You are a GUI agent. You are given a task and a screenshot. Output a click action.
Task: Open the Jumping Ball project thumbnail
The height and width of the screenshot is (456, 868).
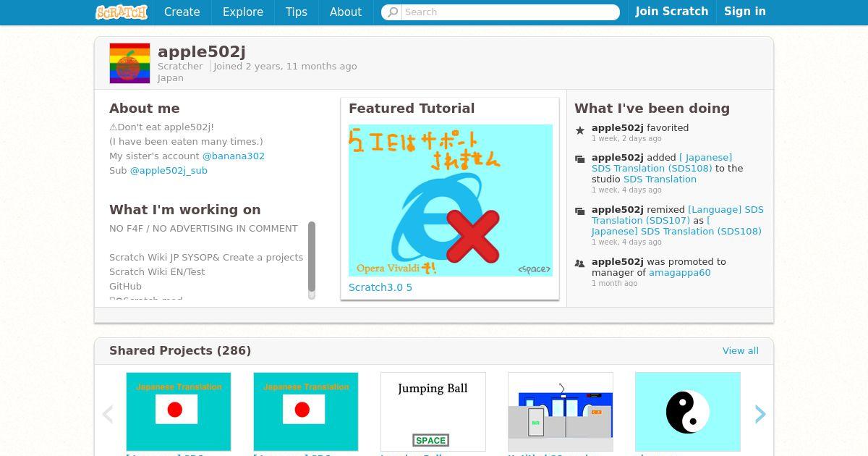pos(433,412)
